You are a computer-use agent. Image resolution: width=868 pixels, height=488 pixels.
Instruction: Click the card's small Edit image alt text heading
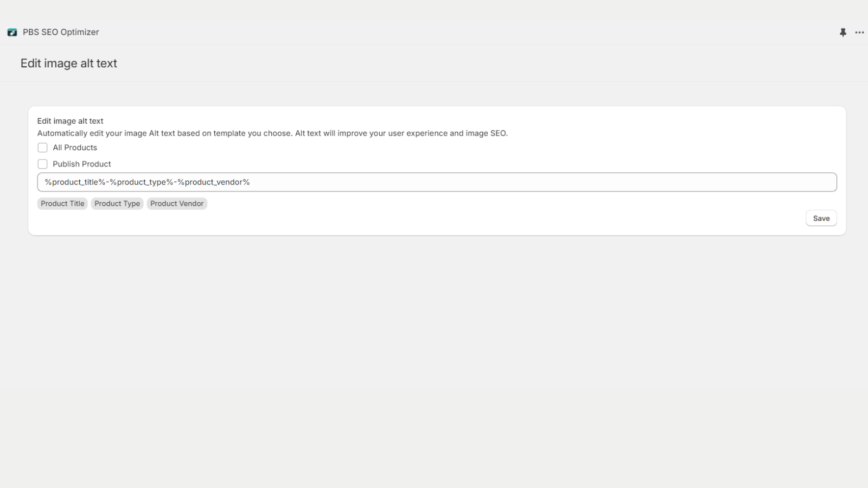(x=70, y=121)
